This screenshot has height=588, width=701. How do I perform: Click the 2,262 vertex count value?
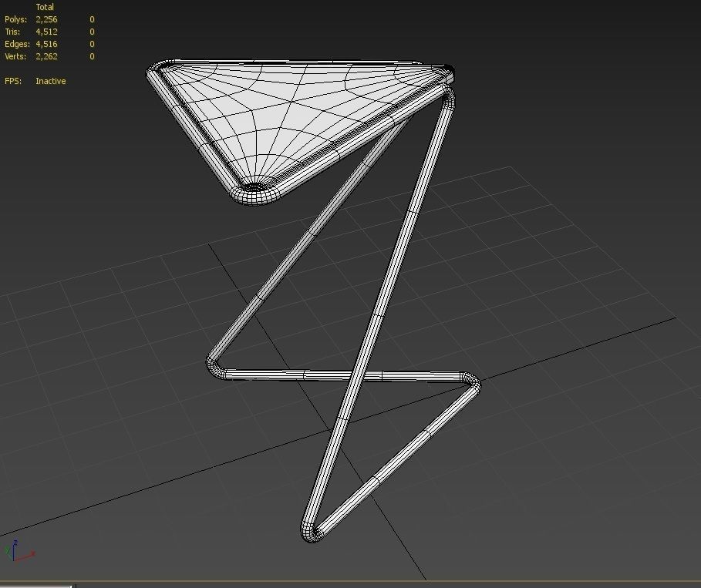46,56
